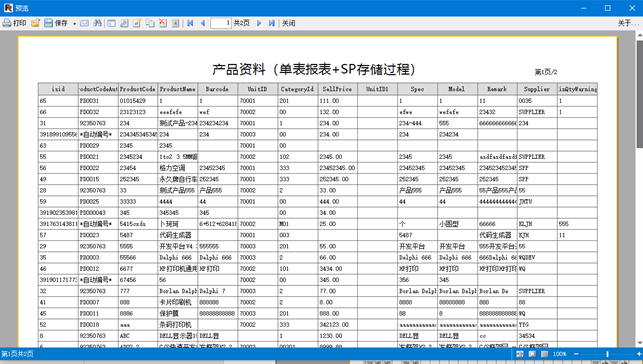Click the 打印 print label

coord(19,23)
